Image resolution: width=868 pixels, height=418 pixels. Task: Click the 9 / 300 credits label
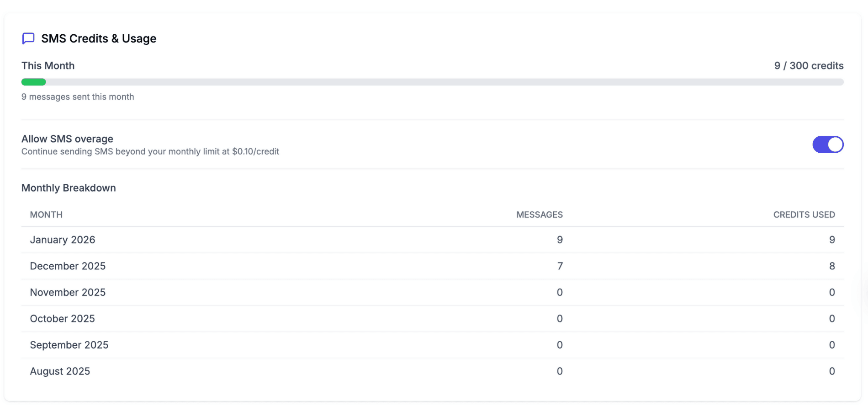[809, 66]
